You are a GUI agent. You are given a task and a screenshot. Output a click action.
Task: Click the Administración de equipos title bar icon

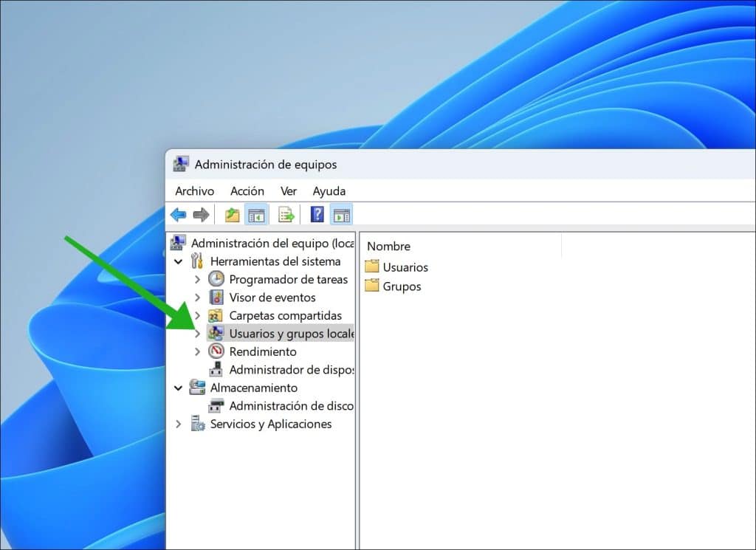coord(181,164)
